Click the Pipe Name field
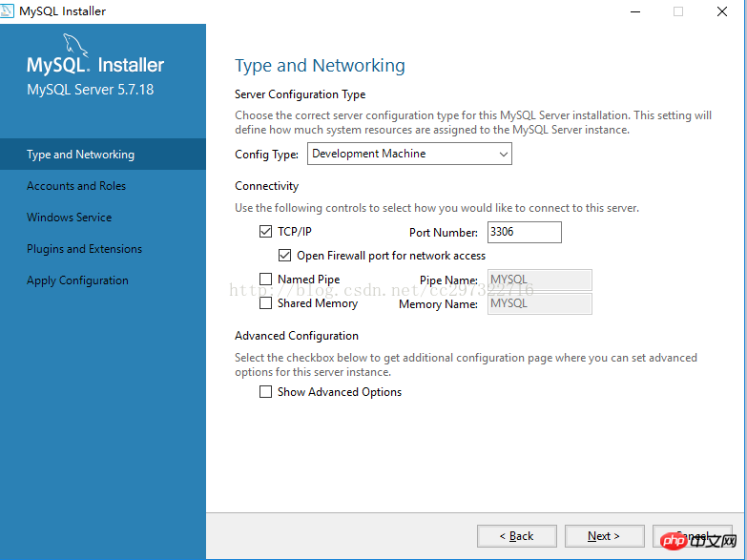The height and width of the screenshot is (560, 747). [540, 280]
